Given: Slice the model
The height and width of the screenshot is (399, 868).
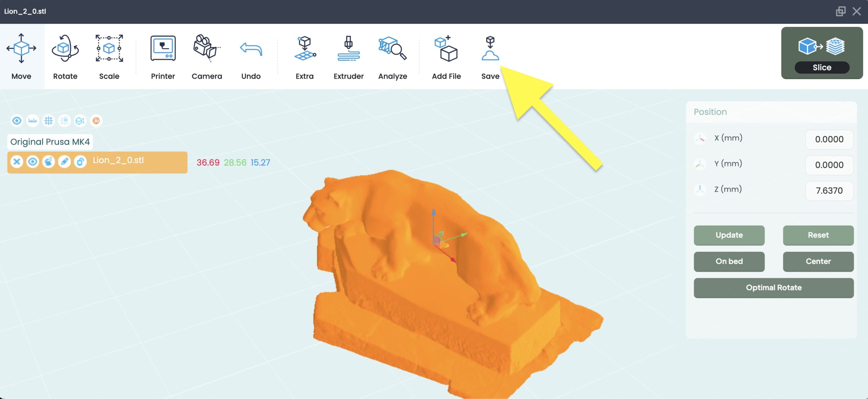Looking at the screenshot, I should pyautogui.click(x=822, y=53).
